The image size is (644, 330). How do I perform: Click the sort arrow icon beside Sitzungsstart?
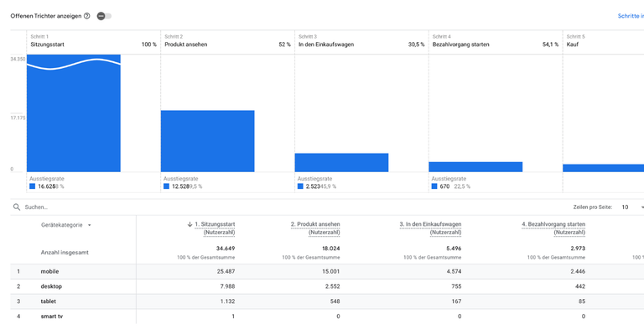pyautogui.click(x=190, y=224)
